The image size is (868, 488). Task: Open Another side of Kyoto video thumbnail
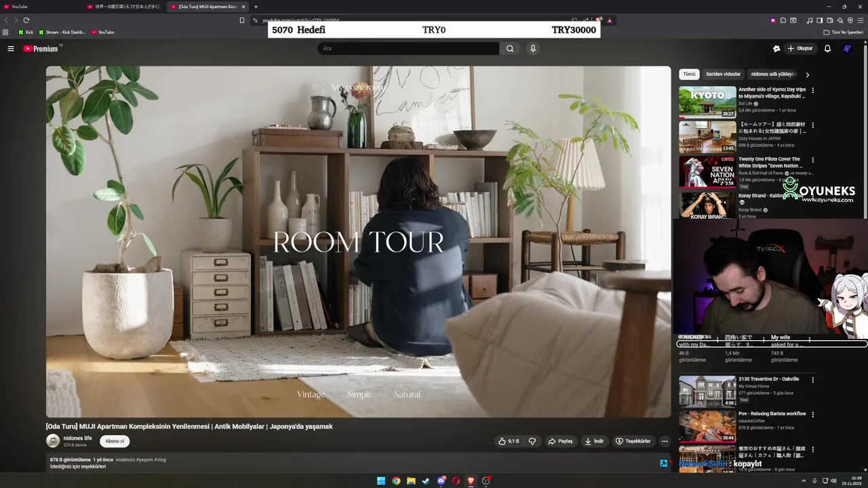click(707, 102)
